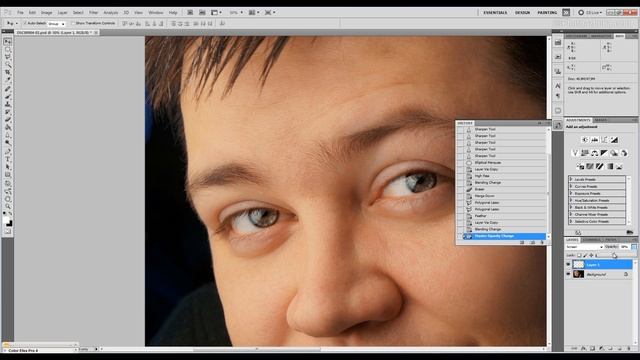
Task: Select the Eyedropper tool
Action: (7, 80)
